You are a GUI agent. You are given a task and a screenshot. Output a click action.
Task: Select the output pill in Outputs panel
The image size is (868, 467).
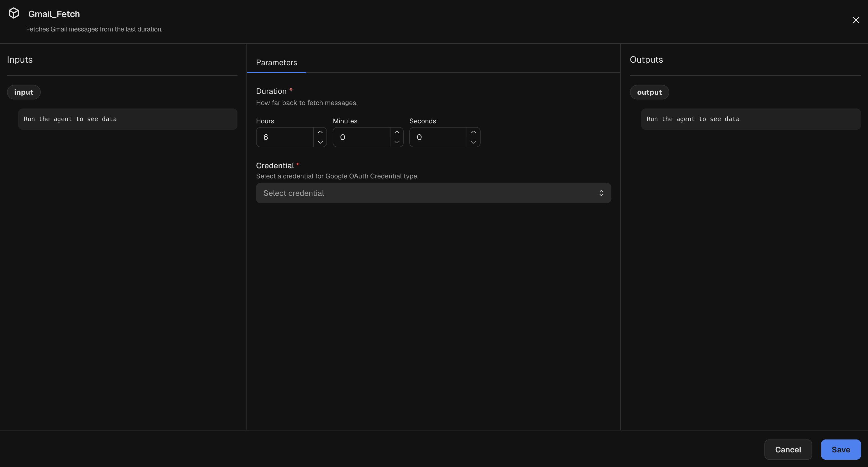coord(649,92)
